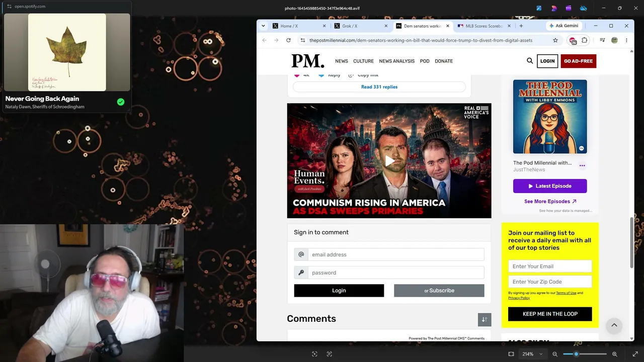Open the CULTURE menu item
This screenshot has height=362, width=644.
click(363, 61)
